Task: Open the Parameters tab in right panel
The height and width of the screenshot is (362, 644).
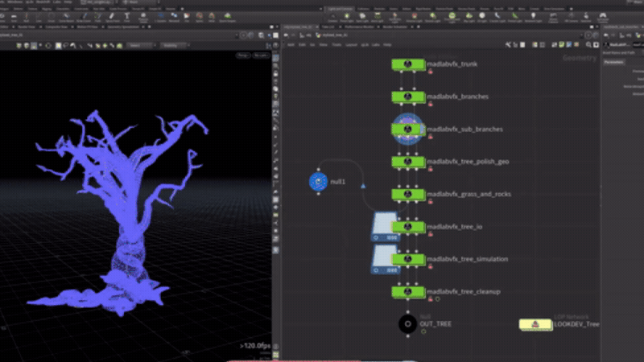Action: 613,62
